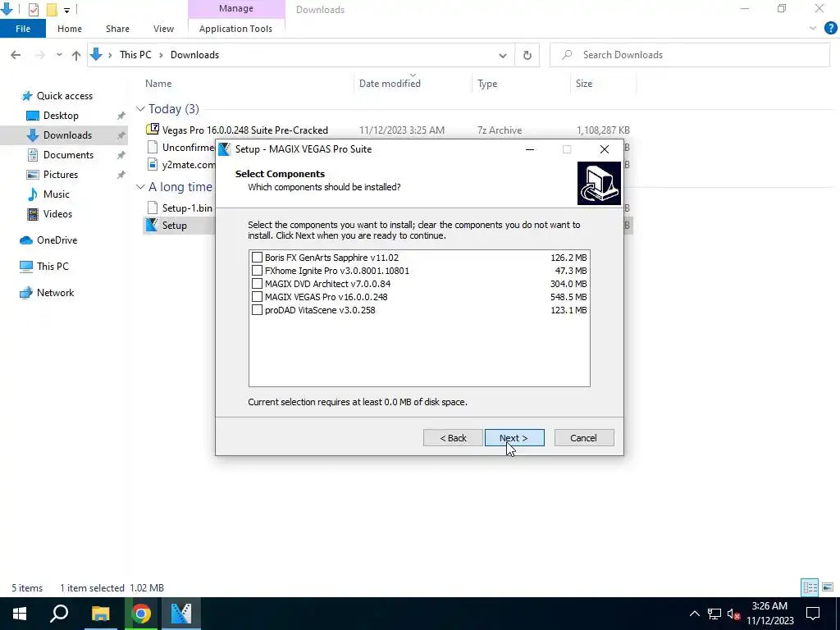Open File Explorer from taskbar
The width and height of the screenshot is (840, 630).
tap(100, 614)
